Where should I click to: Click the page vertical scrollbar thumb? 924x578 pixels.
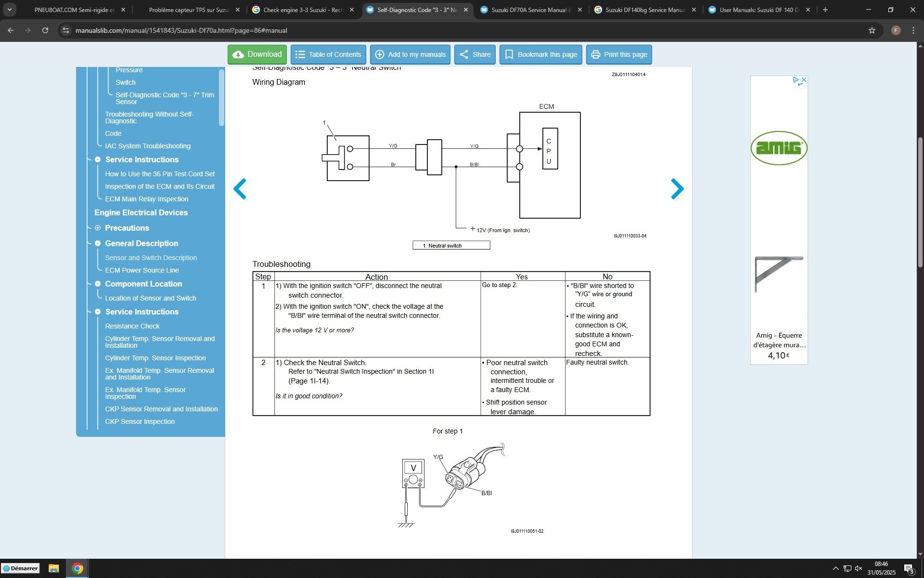[920, 202]
